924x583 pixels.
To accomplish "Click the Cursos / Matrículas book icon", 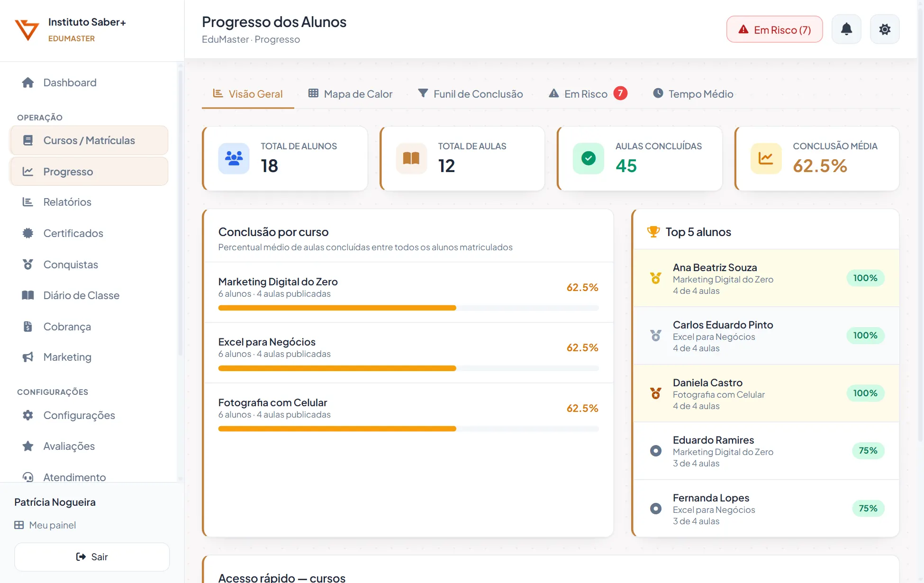I will click(x=28, y=140).
